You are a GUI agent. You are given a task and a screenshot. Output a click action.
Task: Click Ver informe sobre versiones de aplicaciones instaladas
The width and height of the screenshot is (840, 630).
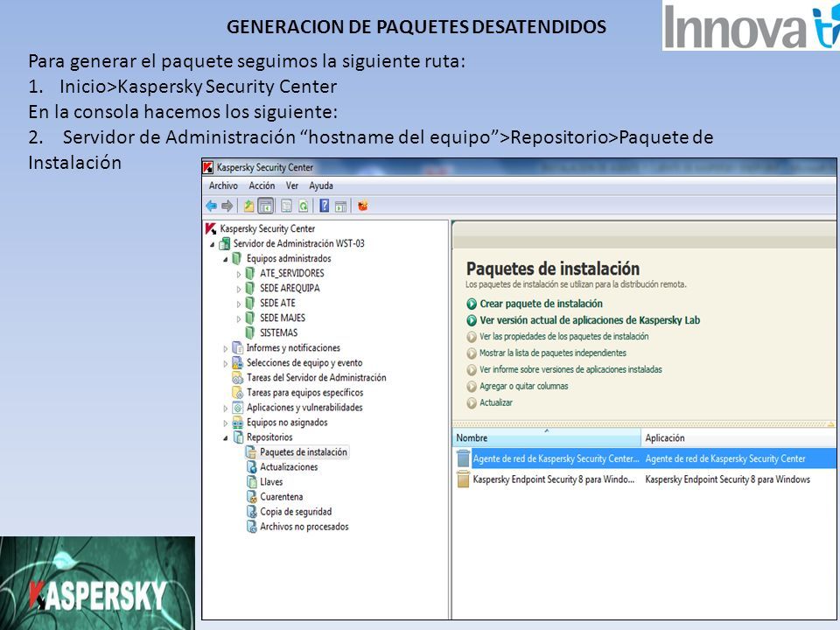pos(570,369)
